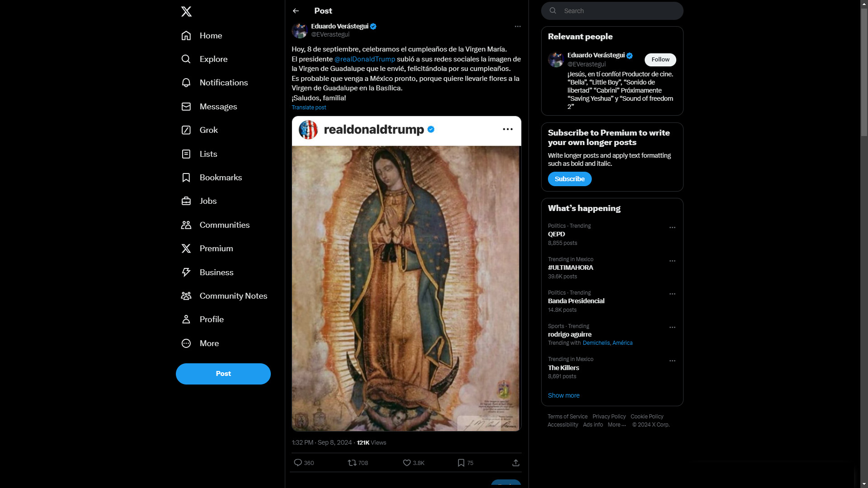This screenshot has width=868, height=488.
Task: Expand the More footer links menu
Action: (x=617, y=425)
